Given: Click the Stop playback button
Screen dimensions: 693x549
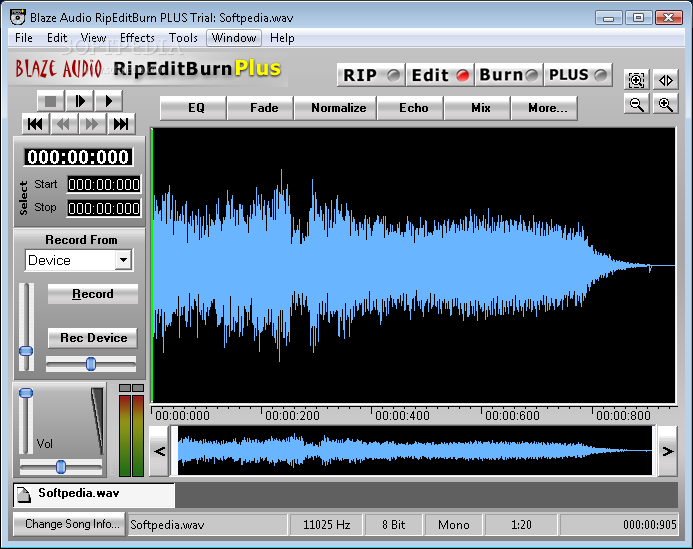Looking at the screenshot, I should [x=50, y=101].
